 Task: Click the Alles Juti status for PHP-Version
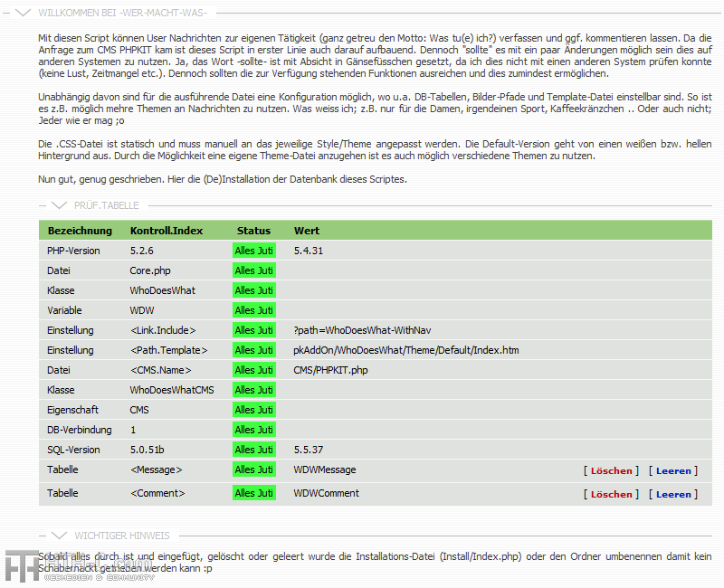pyautogui.click(x=254, y=251)
